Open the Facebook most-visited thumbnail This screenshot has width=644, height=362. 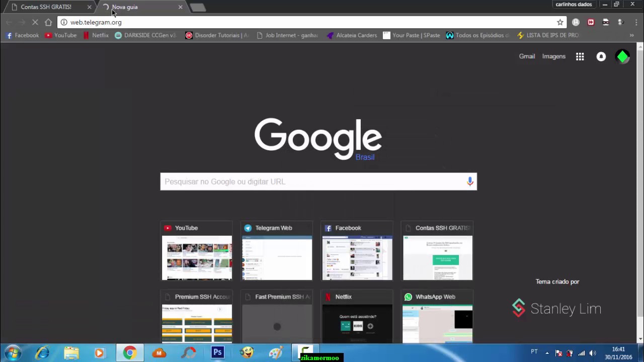pos(357,251)
